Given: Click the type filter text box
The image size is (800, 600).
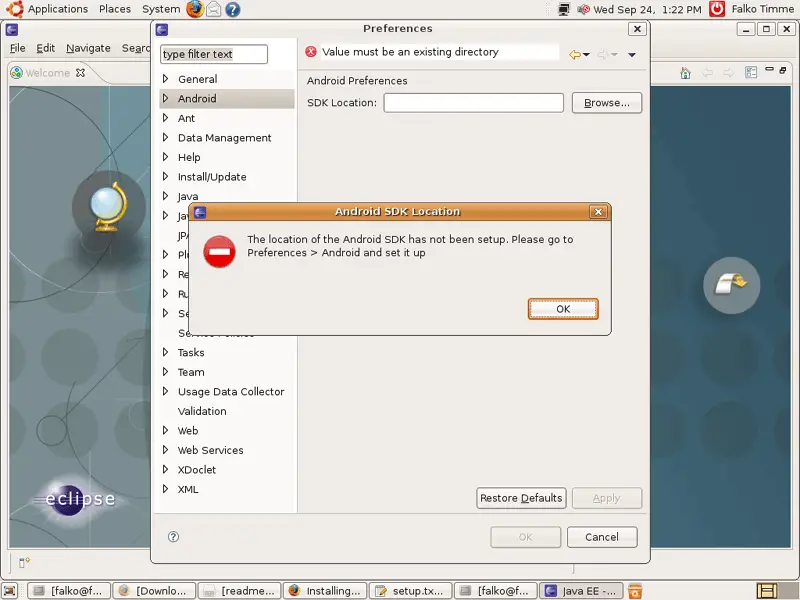Looking at the screenshot, I should (214, 54).
